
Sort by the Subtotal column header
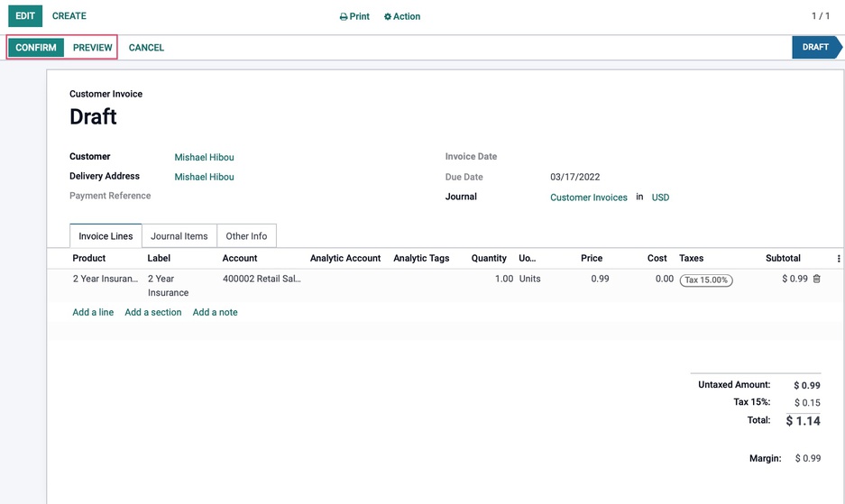point(783,258)
